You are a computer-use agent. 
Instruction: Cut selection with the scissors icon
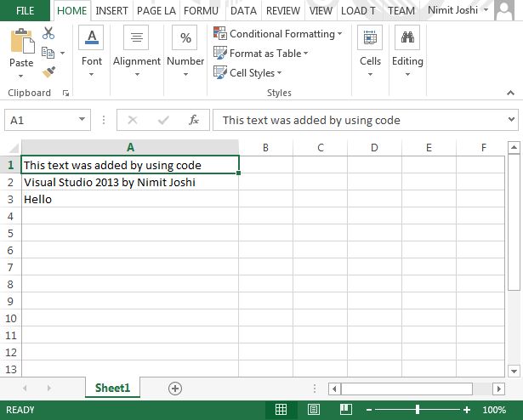pyautogui.click(x=48, y=32)
